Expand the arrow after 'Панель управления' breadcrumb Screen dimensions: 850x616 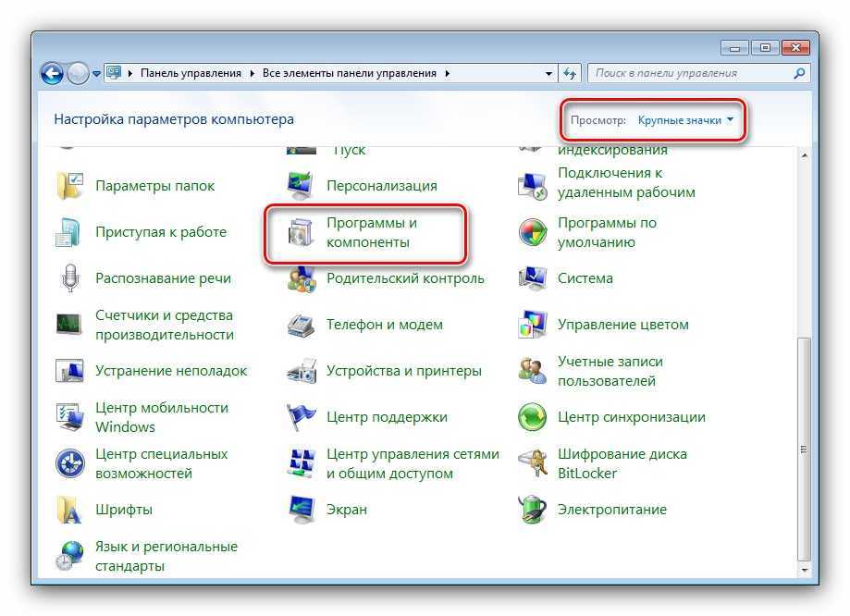coord(251,73)
